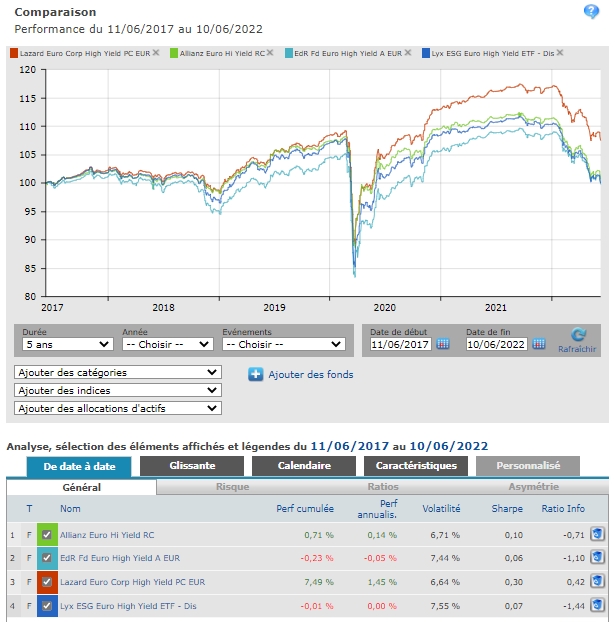This screenshot has width=615, height=622.
Task: Remove Lazard Euro Corp High Yield from legend
Action: click(155, 52)
